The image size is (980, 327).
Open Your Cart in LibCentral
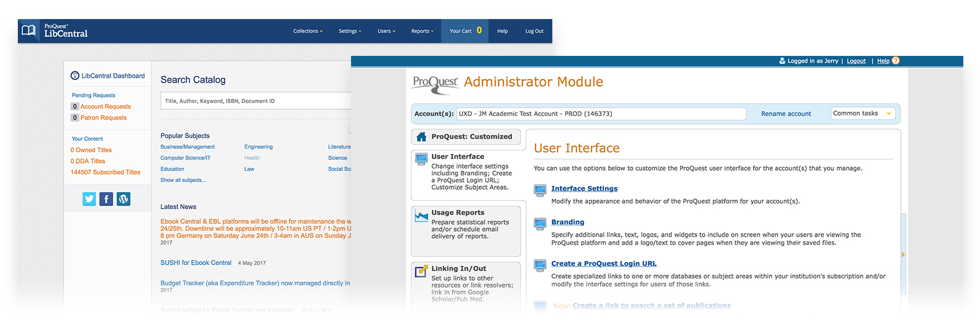pyautogui.click(x=465, y=31)
